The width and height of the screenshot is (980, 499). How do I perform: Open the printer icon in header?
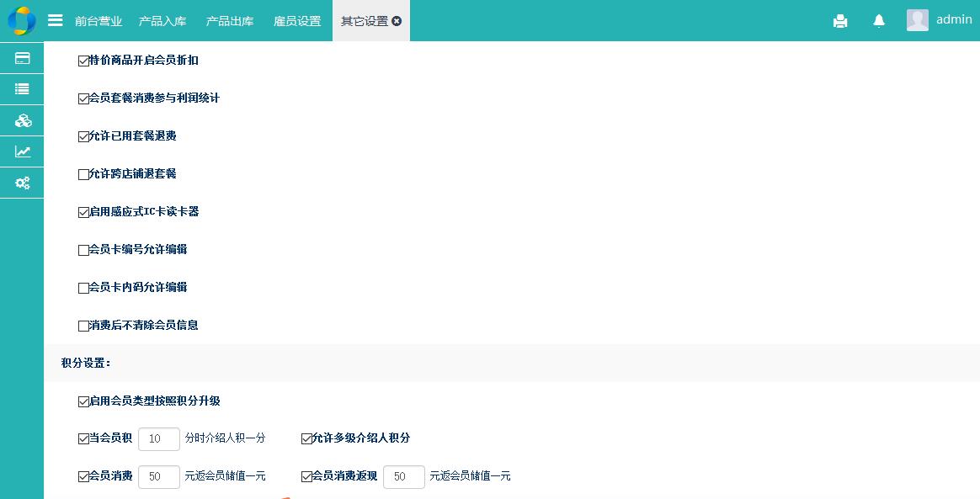click(839, 21)
